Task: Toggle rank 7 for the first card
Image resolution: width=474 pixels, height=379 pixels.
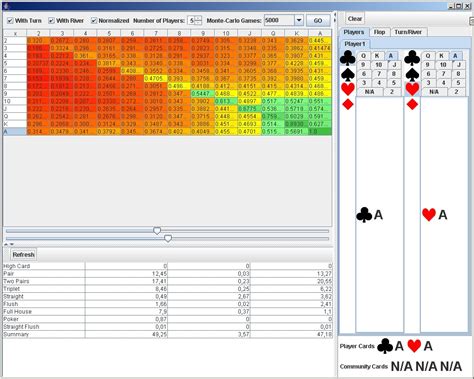Action: click(379, 74)
